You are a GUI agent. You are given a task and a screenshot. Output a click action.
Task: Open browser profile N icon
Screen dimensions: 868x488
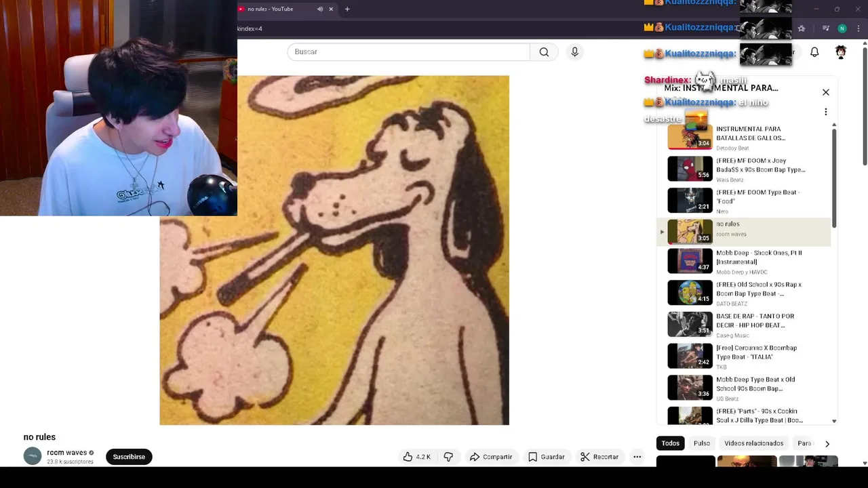click(842, 28)
